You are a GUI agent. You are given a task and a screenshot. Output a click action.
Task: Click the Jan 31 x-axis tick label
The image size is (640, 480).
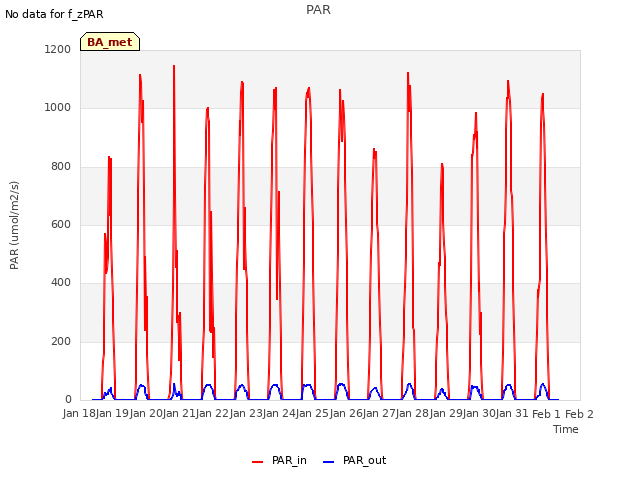pos(512,414)
